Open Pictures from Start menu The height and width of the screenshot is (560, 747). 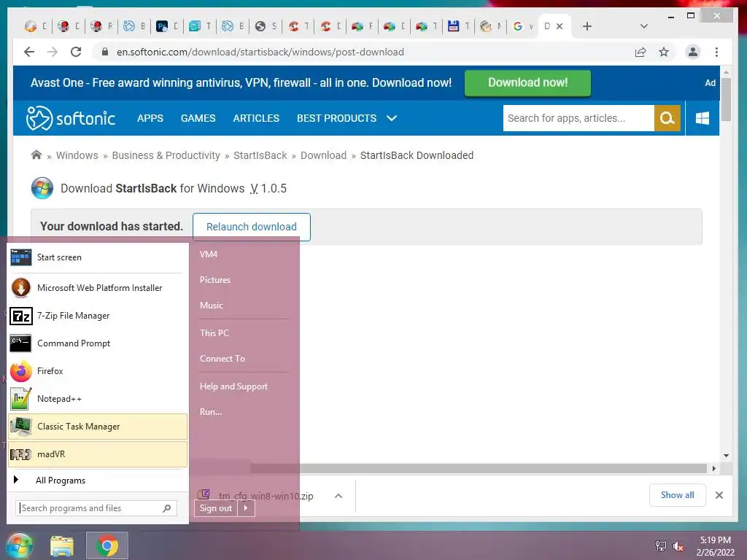tap(215, 280)
